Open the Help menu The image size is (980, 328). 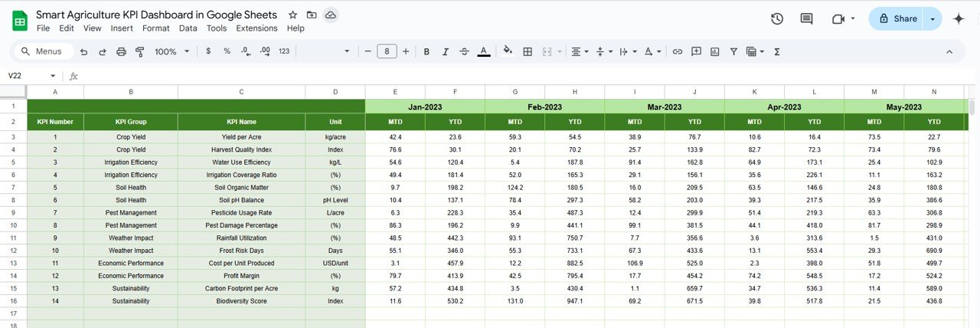pyautogui.click(x=296, y=28)
